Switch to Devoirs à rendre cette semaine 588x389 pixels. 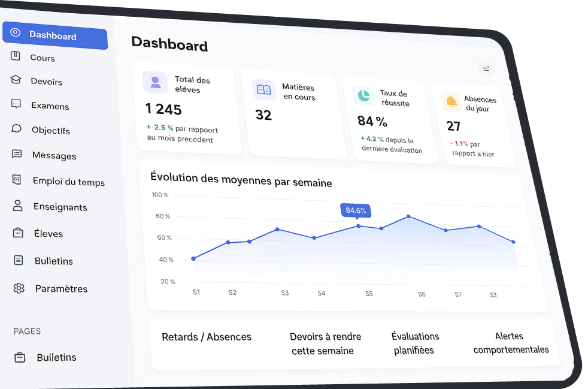[x=325, y=343]
